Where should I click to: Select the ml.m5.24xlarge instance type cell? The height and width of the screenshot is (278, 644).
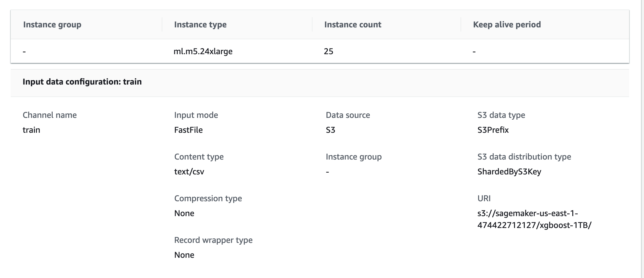(203, 51)
